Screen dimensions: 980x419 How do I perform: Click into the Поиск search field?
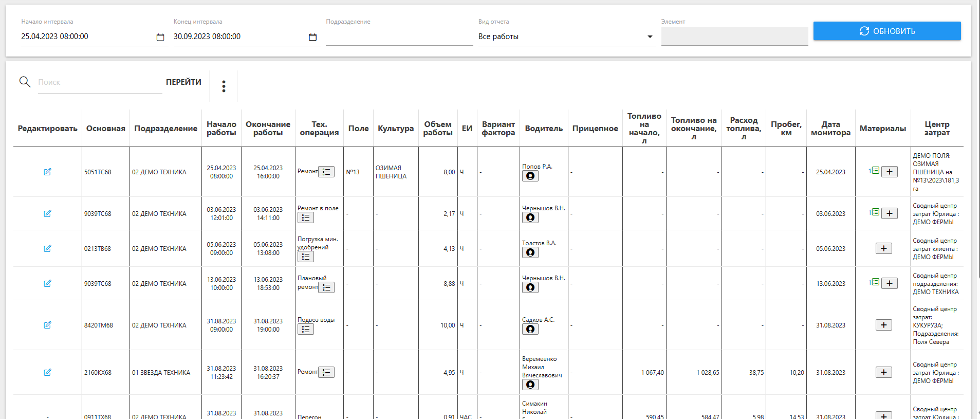point(100,82)
